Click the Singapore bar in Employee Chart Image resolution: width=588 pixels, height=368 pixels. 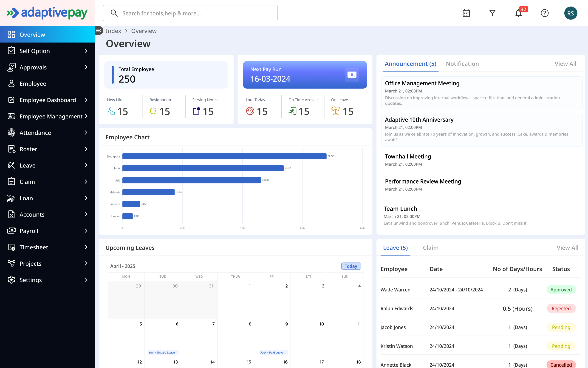click(224, 156)
